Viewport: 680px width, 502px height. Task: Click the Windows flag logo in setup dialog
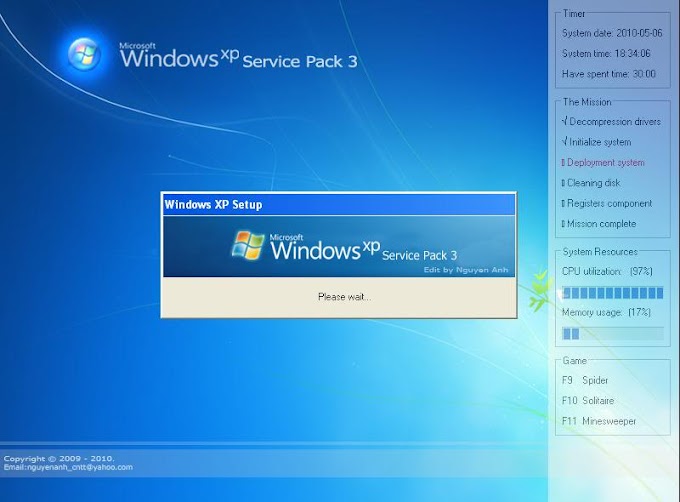coord(248,245)
